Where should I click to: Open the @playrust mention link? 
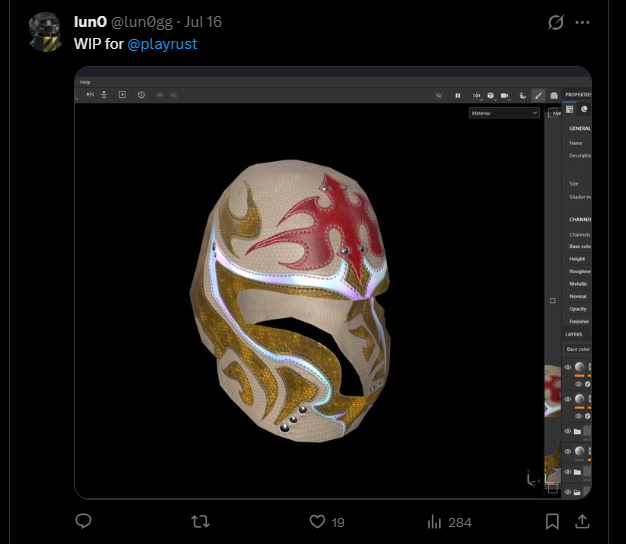[x=162, y=44]
